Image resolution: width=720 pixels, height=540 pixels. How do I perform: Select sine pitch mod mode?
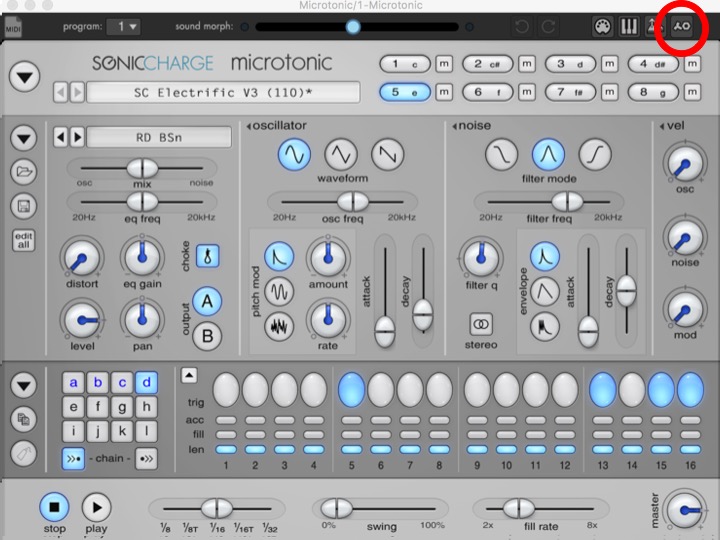pos(279,291)
